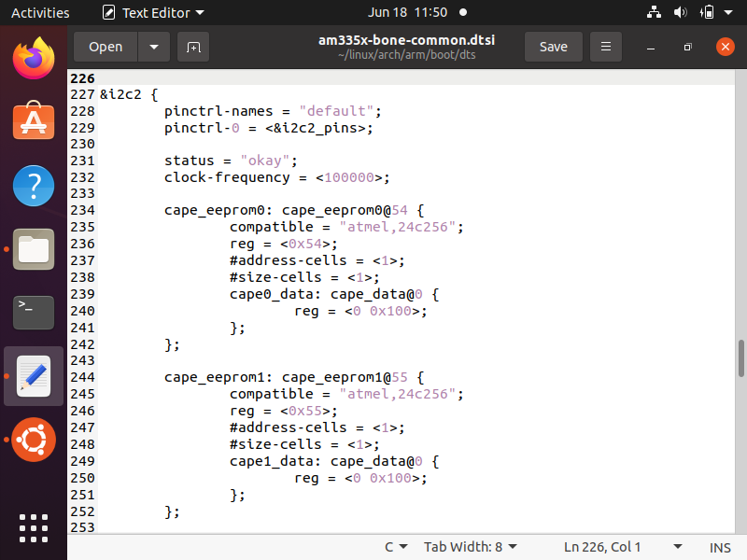
Task: Click the vertical scrollbar handle
Action: click(741, 358)
